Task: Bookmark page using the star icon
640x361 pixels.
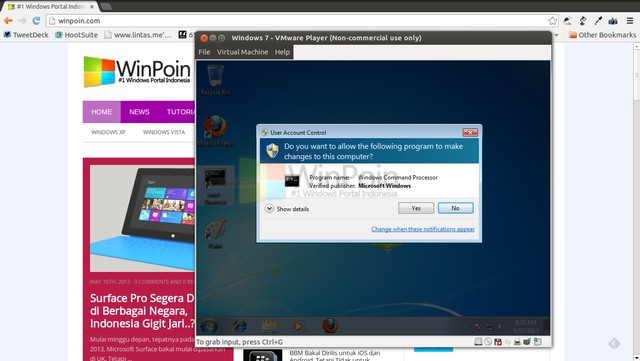Action: pos(552,20)
